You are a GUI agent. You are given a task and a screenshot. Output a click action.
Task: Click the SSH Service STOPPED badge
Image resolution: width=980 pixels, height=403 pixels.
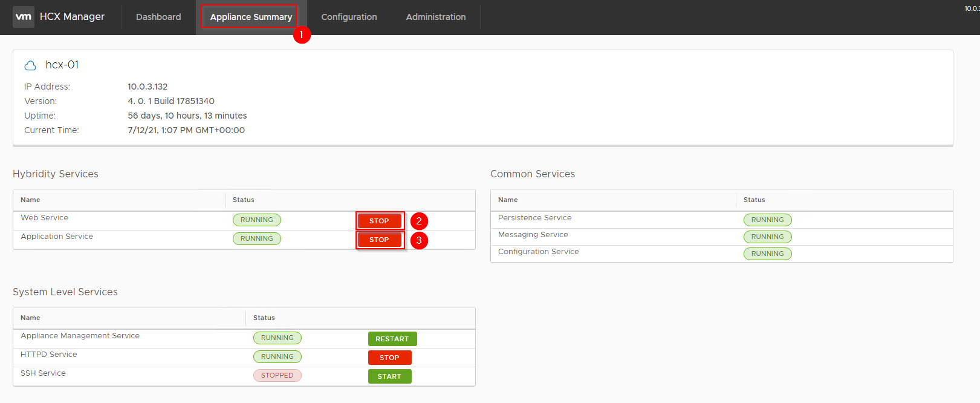[x=277, y=375]
